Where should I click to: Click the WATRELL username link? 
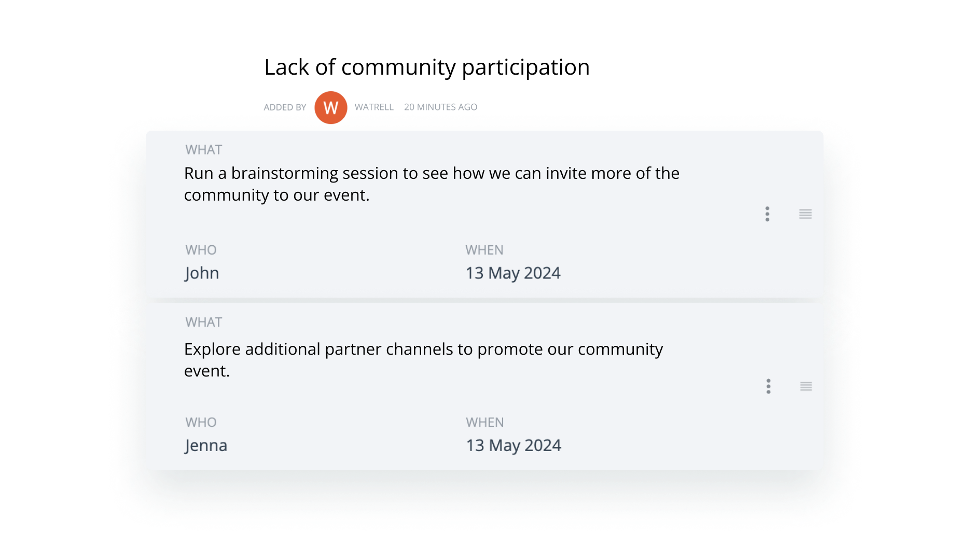pos(374,107)
